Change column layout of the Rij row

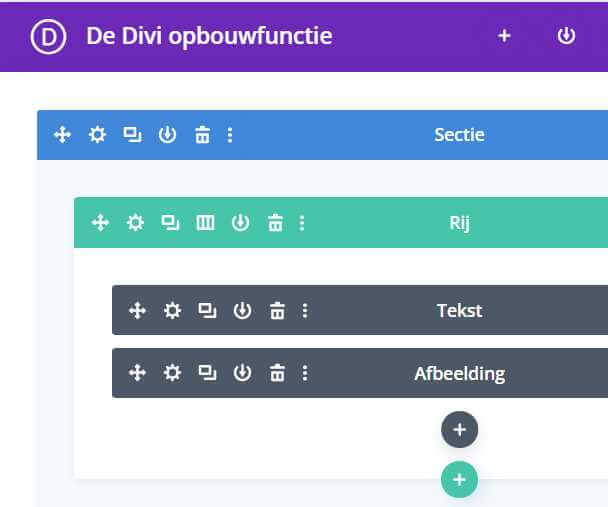point(205,222)
